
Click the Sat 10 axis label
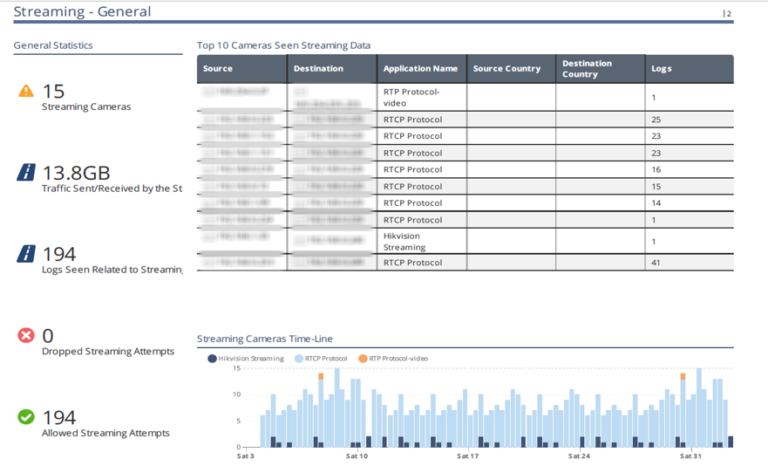point(357,456)
